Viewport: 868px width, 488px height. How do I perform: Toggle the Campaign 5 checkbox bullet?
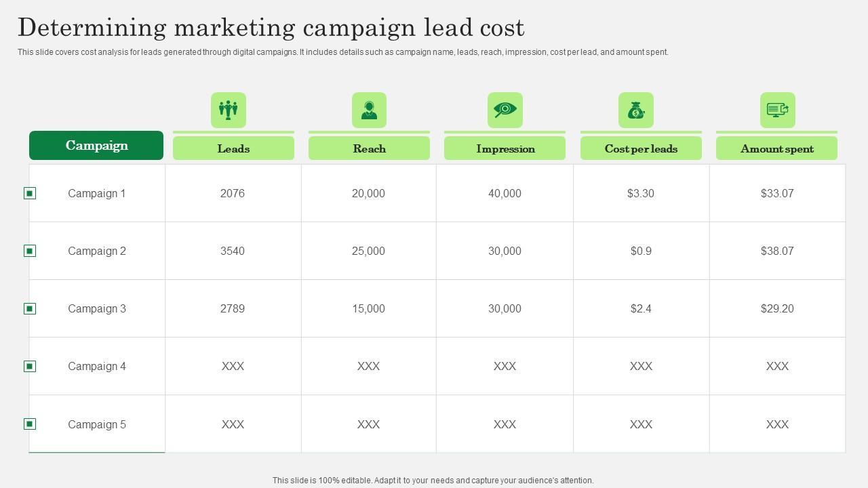[x=30, y=424]
